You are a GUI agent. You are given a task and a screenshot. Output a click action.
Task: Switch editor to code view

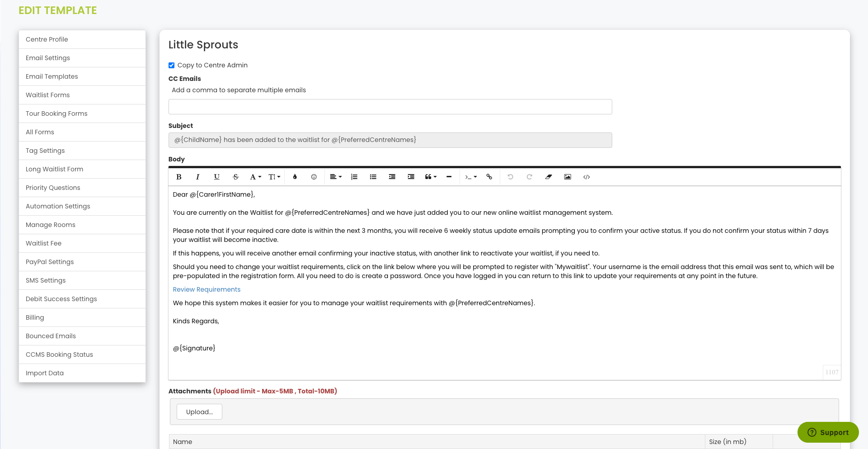(586, 177)
